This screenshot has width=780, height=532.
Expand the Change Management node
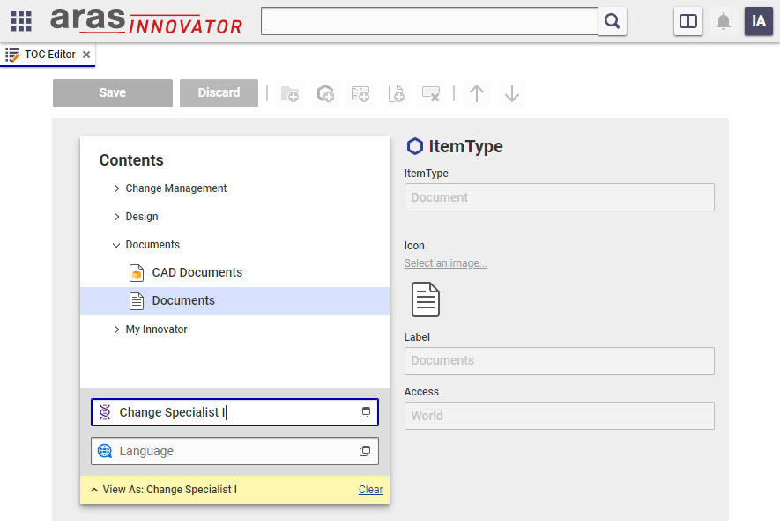116,188
